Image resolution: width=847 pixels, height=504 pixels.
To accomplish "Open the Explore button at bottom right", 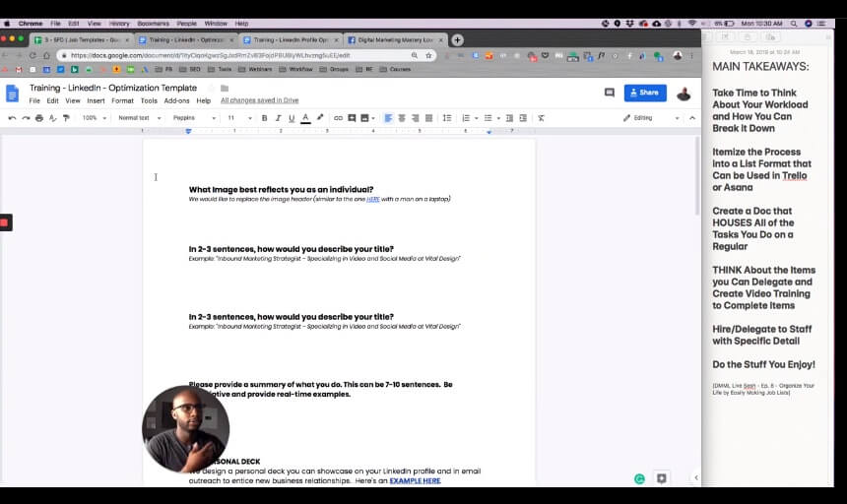I will pos(662,478).
